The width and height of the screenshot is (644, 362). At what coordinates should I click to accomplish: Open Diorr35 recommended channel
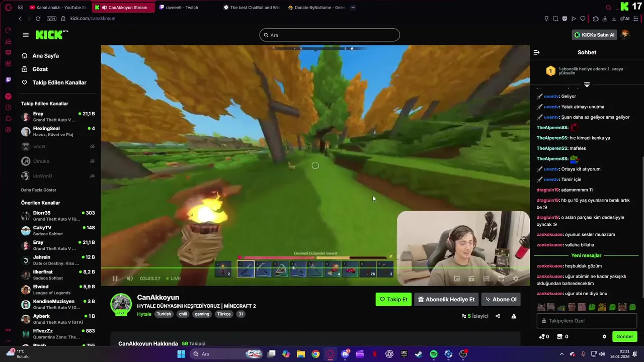[x=58, y=216]
